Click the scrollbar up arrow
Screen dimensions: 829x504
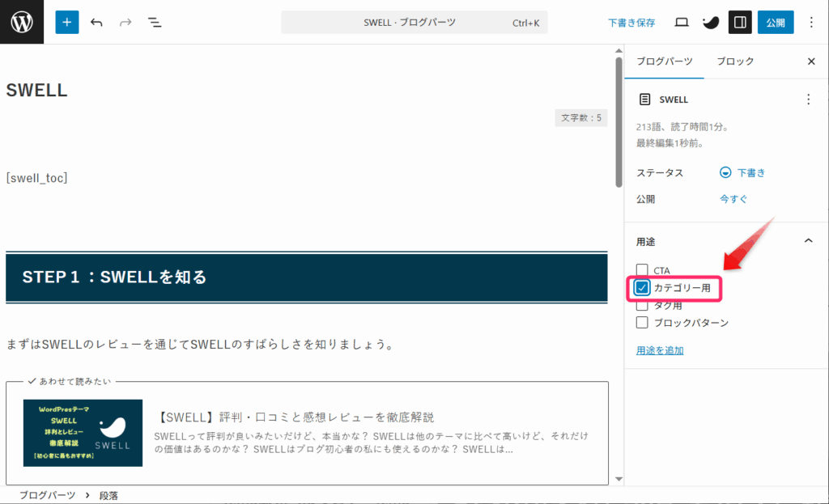tap(619, 51)
